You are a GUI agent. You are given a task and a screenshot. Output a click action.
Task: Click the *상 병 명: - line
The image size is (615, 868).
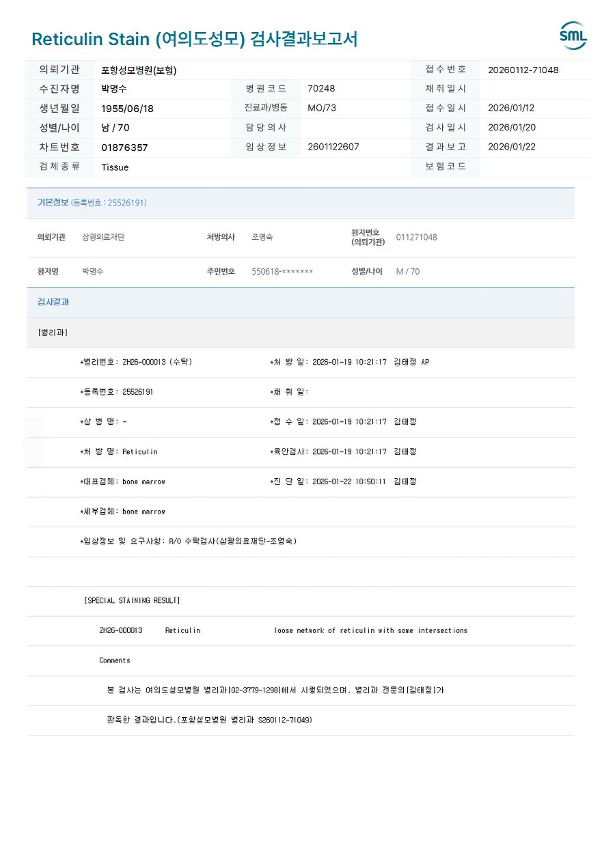click(103, 422)
